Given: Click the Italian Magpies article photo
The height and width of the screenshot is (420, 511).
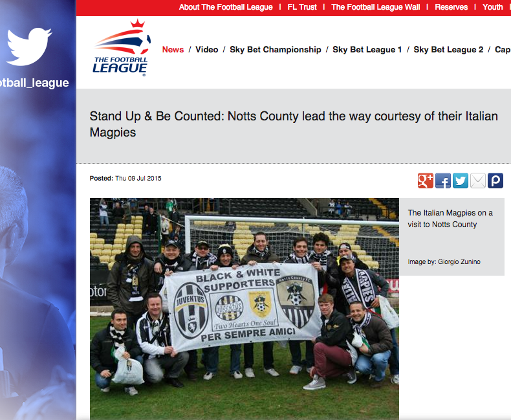Looking at the screenshot, I should 245,309.
